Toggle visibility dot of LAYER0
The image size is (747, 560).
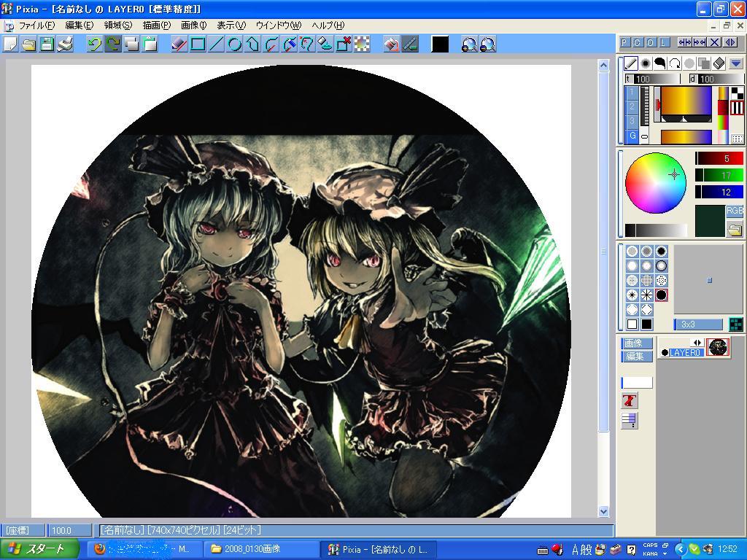point(665,353)
